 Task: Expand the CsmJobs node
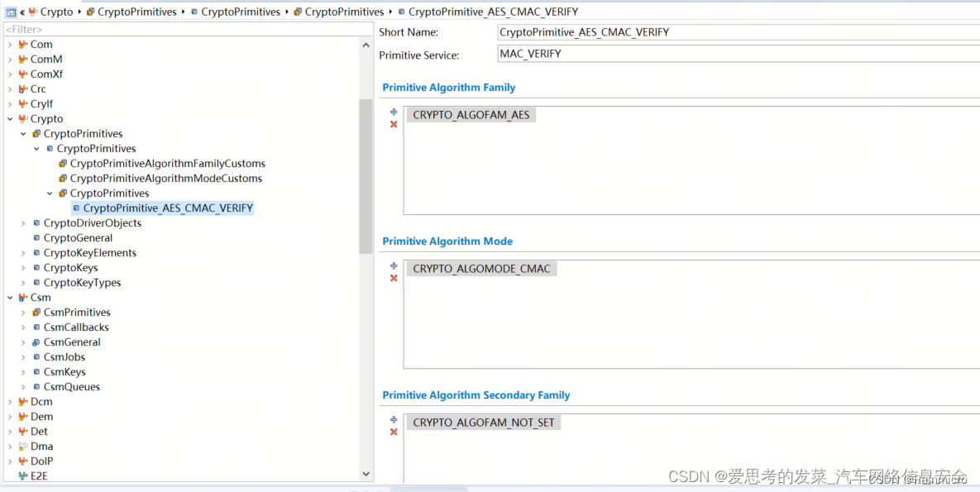click(22, 356)
